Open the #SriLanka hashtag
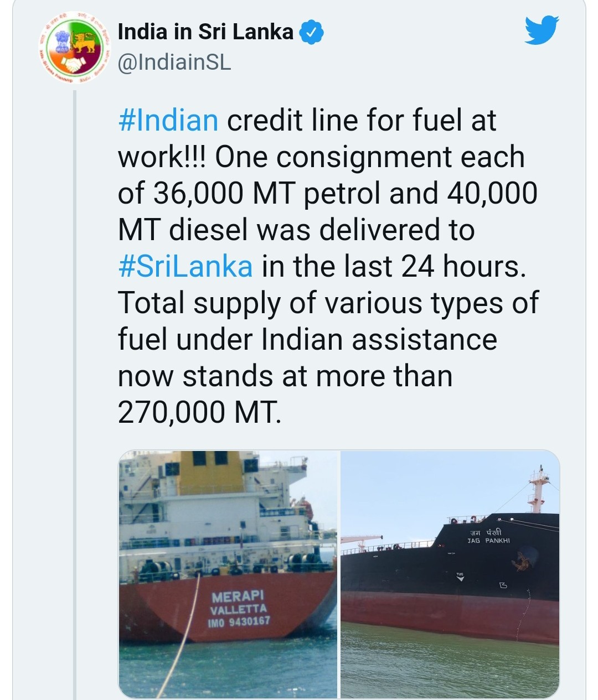The width and height of the screenshot is (598, 700). click(x=185, y=266)
